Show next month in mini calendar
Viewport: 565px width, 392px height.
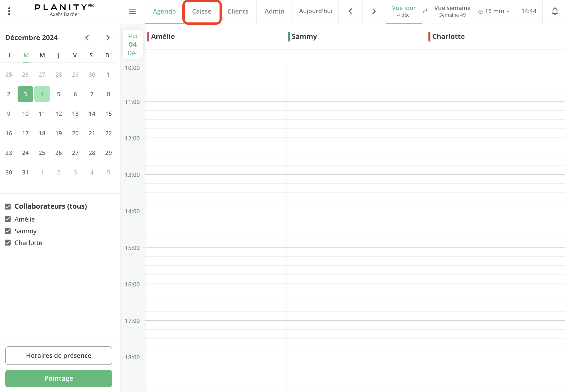108,38
